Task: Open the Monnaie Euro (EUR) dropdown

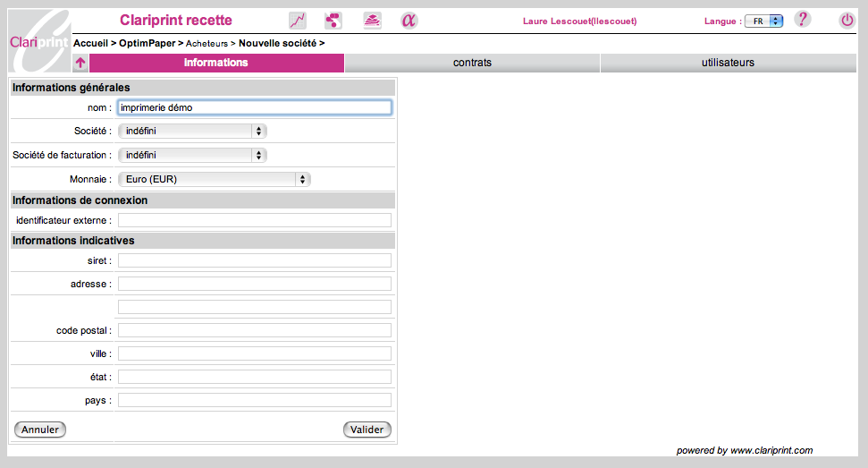Action: (215, 179)
